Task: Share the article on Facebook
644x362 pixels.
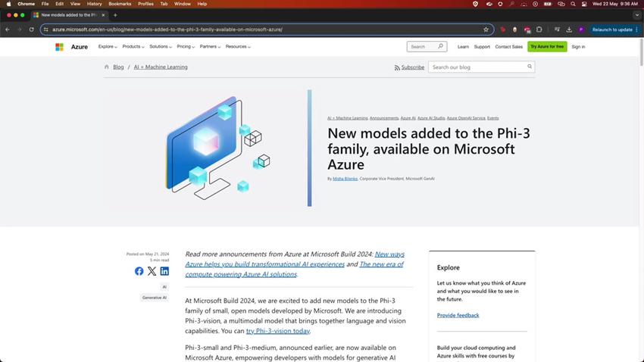Action: coord(139,271)
